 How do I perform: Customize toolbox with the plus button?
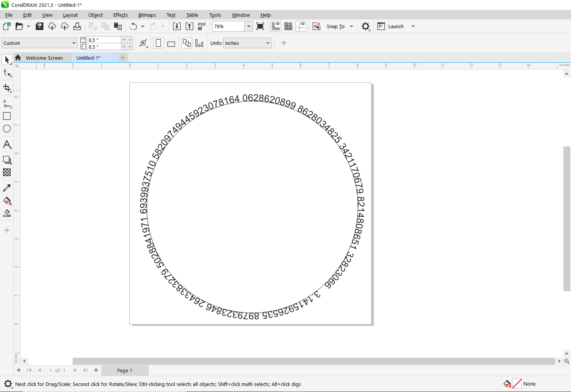(7, 230)
